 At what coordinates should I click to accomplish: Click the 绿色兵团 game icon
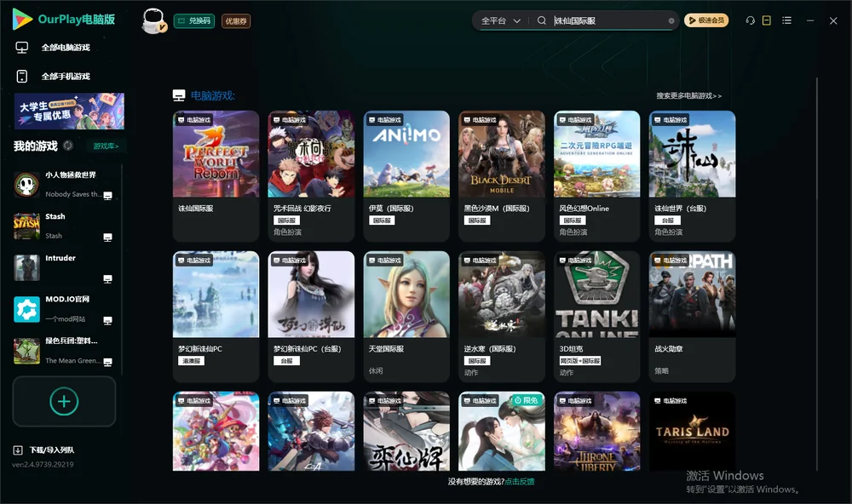[26, 351]
